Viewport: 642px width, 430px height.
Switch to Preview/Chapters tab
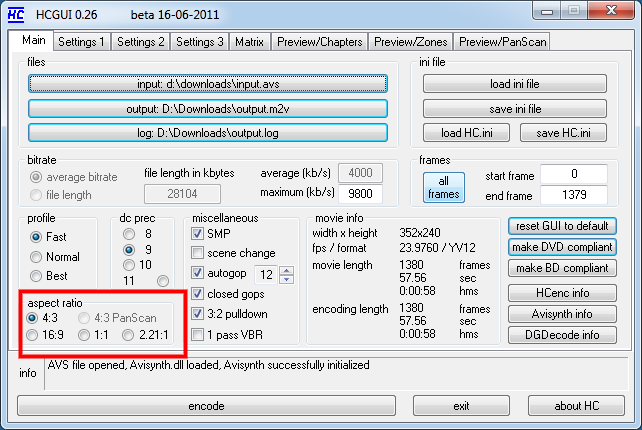(319, 42)
